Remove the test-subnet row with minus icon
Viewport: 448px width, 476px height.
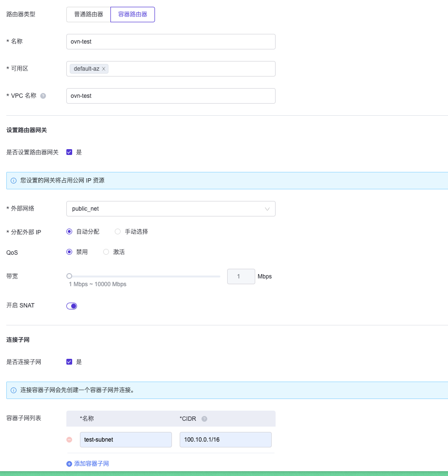coord(69,440)
